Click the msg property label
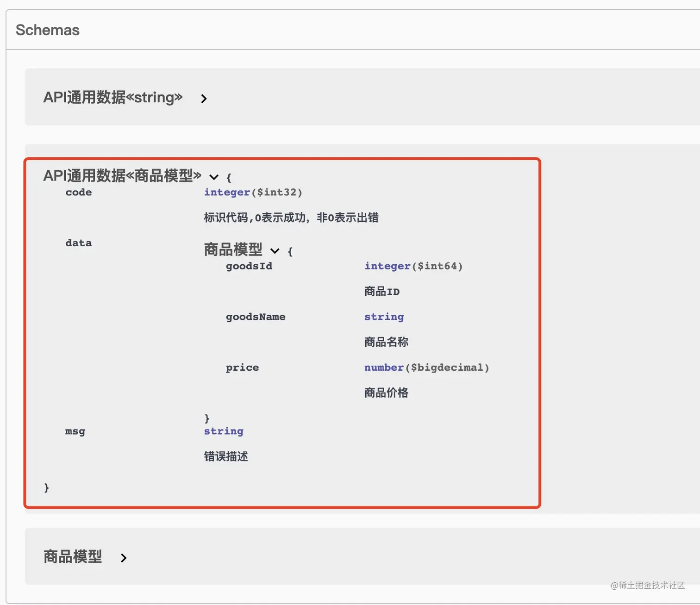 (75, 431)
